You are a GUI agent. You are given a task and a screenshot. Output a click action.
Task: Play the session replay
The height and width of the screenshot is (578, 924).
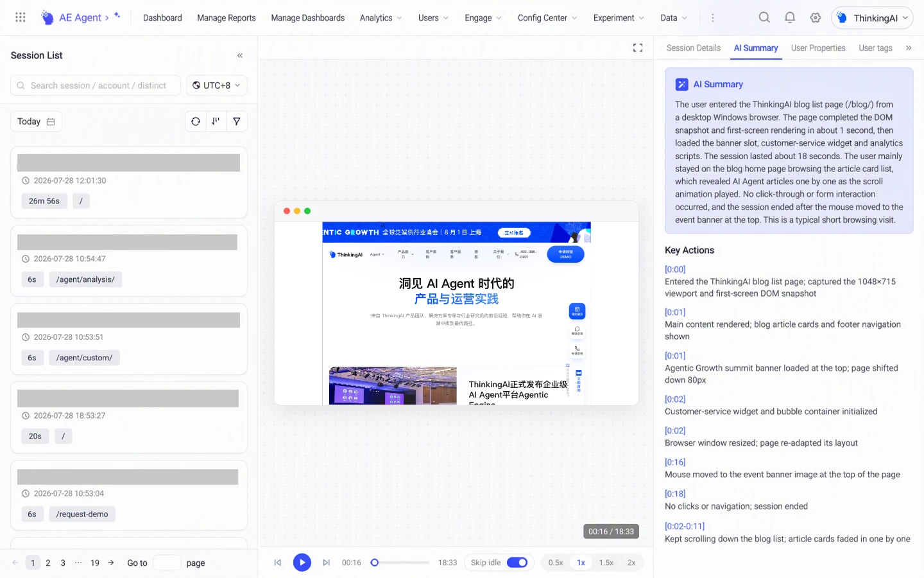pos(302,563)
